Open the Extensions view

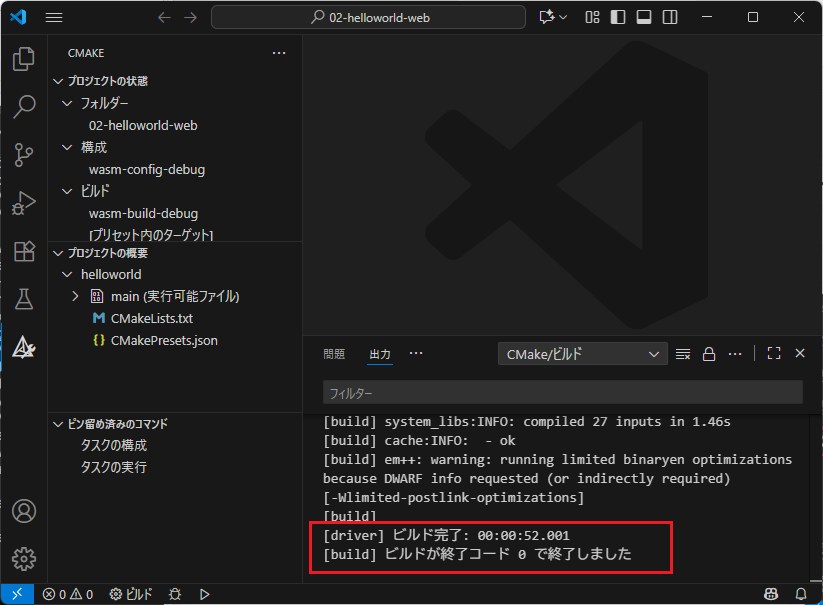(24, 251)
